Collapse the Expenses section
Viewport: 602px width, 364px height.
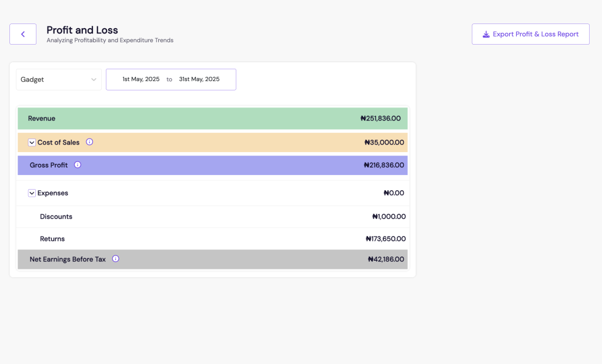pos(32,193)
